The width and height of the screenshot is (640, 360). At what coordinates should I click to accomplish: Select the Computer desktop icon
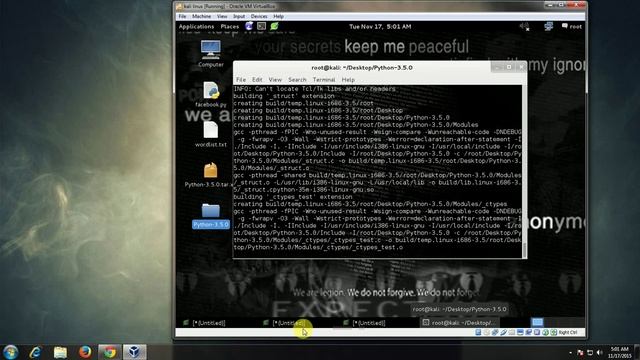pyautogui.click(x=211, y=53)
